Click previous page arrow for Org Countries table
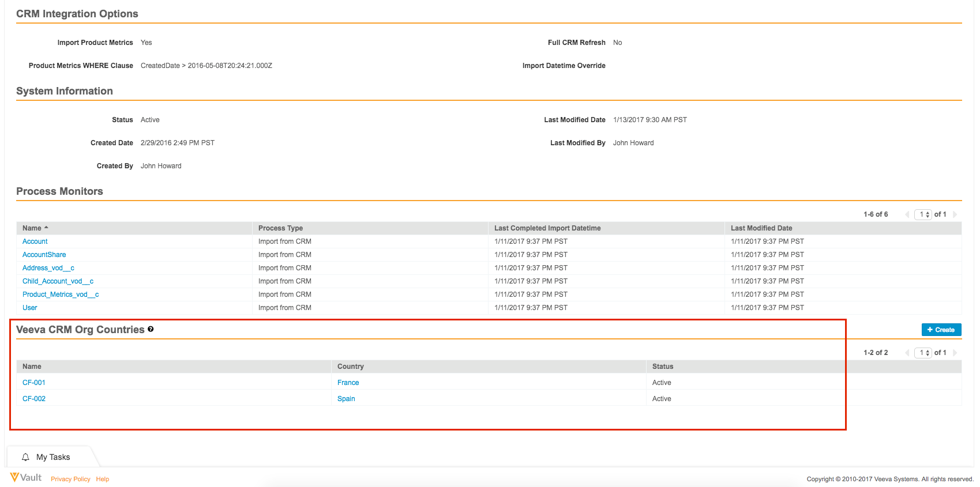The width and height of the screenshot is (980, 487). pyautogui.click(x=907, y=353)
